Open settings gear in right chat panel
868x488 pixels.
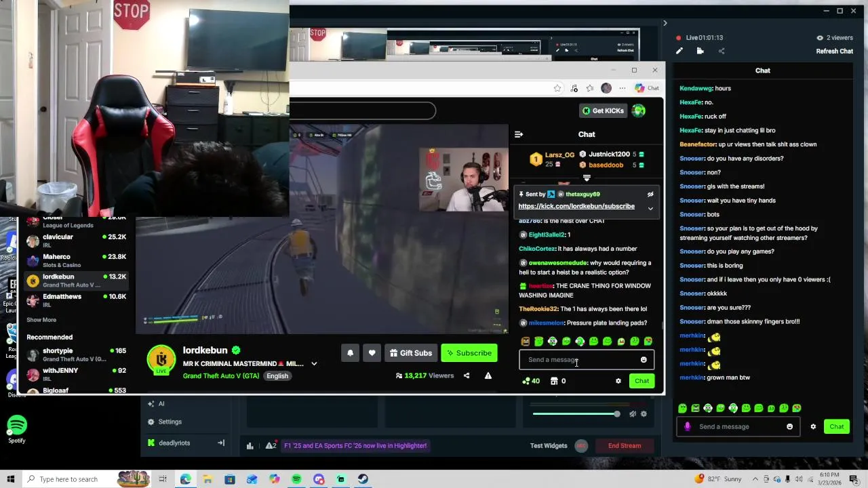coord(813,426)
